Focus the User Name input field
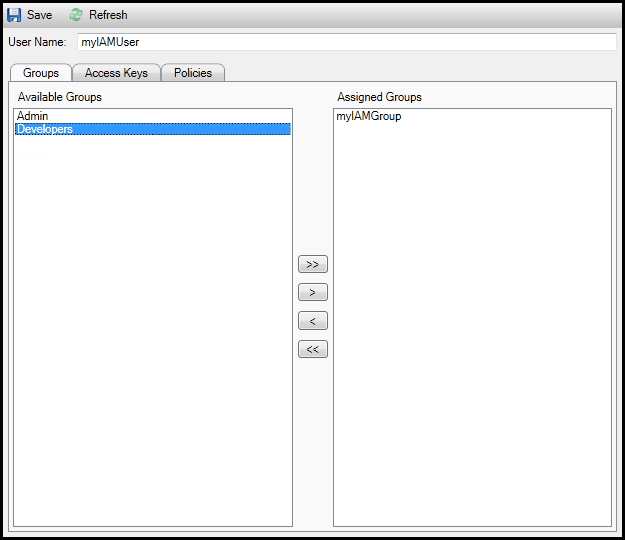The width and height of the screenshot is (625, 540). (x=345, y=42)
